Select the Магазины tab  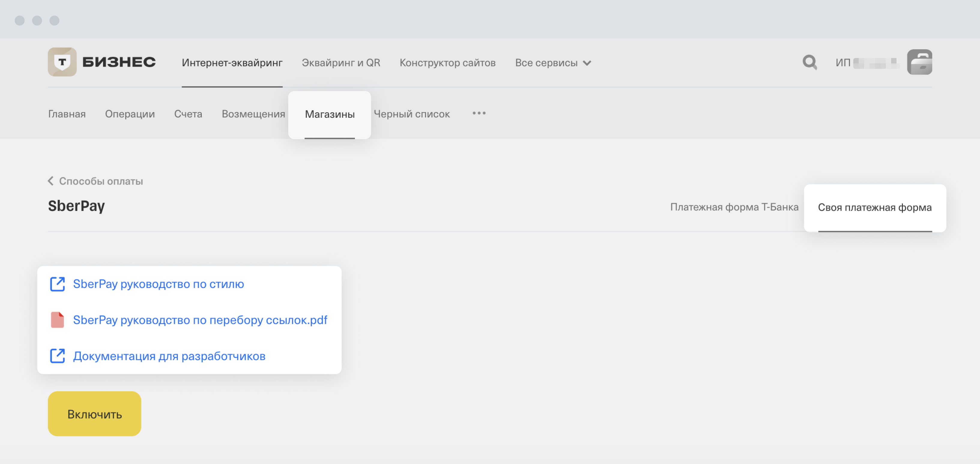[329, 114]
